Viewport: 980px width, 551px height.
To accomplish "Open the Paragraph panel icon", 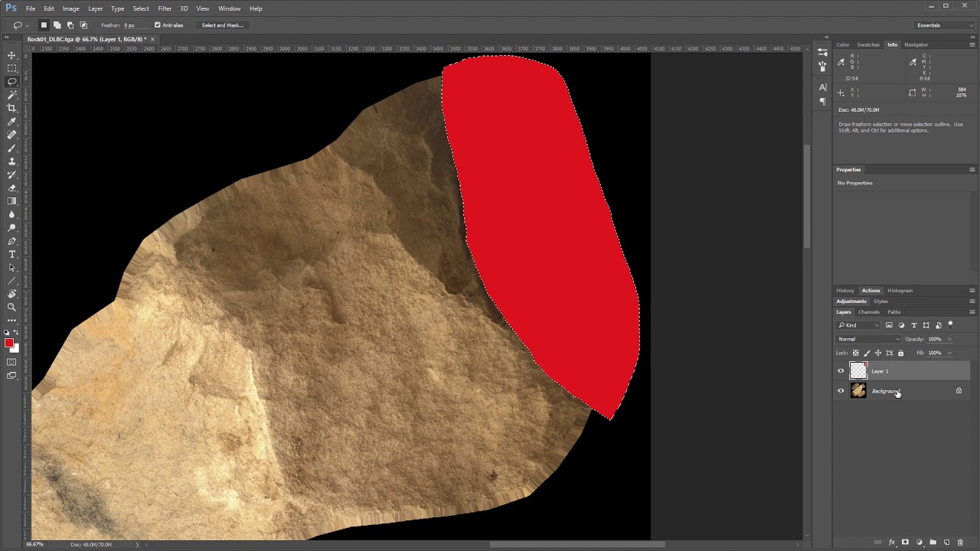I will pyautogui.click(x=822, y=101).
